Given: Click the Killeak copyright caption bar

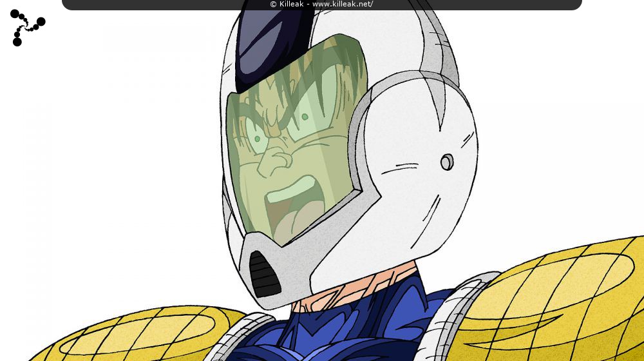Looking at the screenshot, I should [321, 5].
